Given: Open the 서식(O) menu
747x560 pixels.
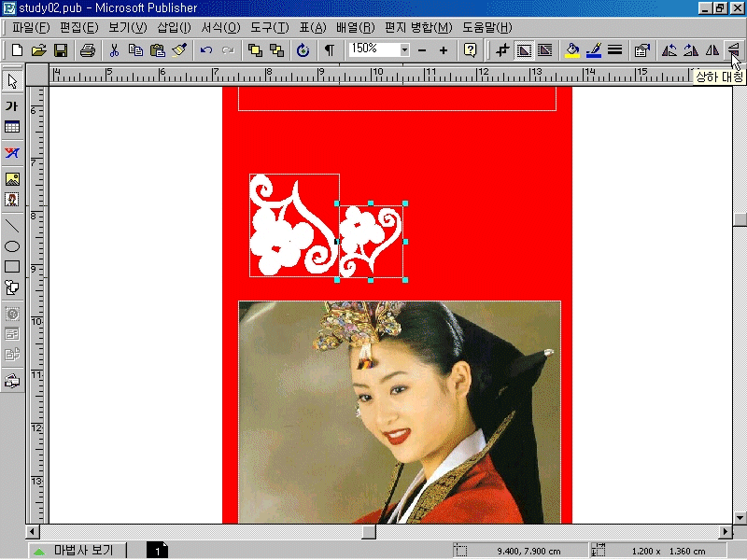Looking at the screenshot, I should [220, 28].
